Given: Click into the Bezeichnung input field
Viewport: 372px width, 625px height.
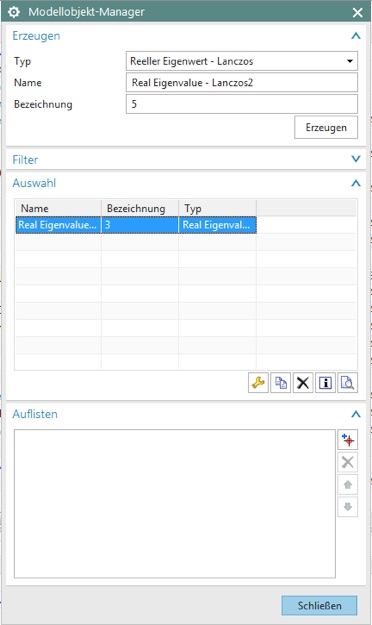Looking at the screenshot, I should pos(242,104).
